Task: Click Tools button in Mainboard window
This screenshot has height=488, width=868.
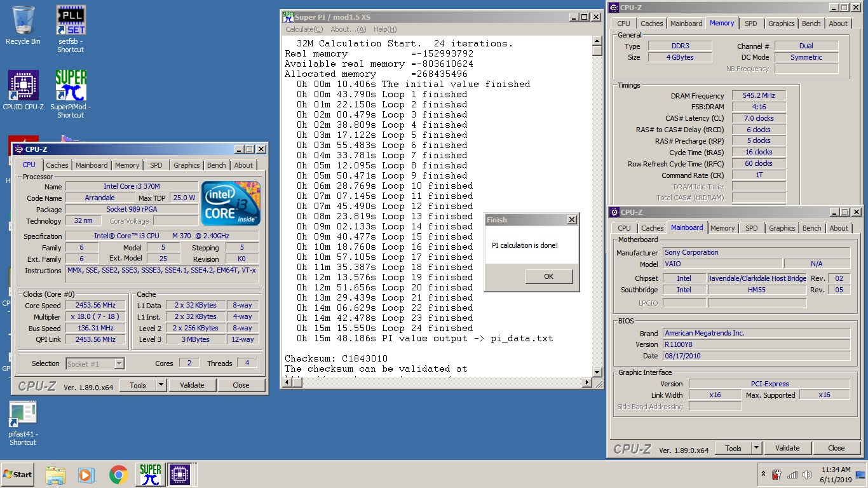Action: point(733,448)
